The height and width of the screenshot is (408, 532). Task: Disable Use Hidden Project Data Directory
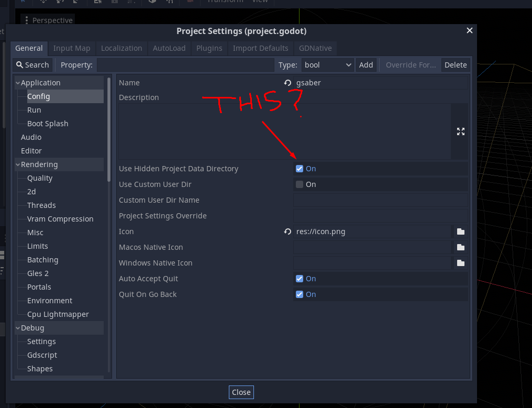pyautogui.click(x=300, y=168)
